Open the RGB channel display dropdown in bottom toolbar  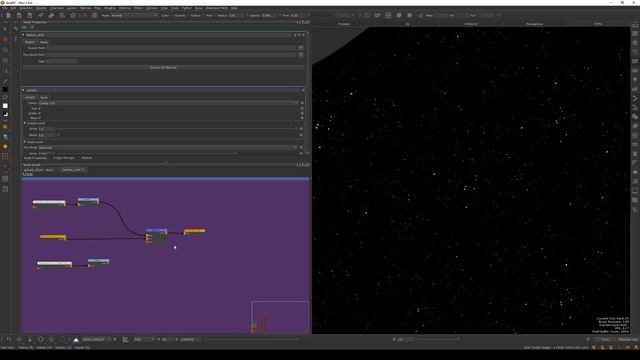pyautogui.click(x=144, y=340)
